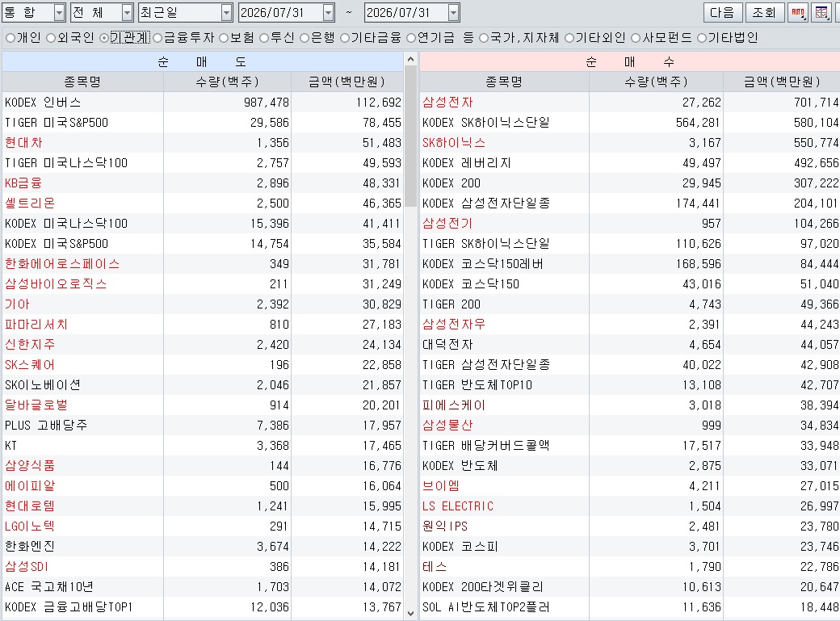Select 한화에어로스페이스 row
Screen dimensions: 840x621
[203, 264]
